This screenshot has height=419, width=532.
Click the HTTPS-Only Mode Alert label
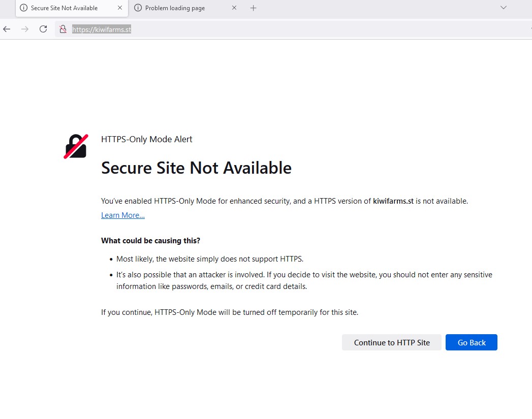146,139
